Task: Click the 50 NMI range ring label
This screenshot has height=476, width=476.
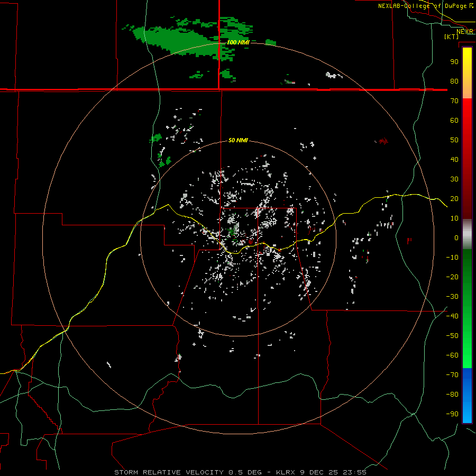Action: click(x=238, y=140)
